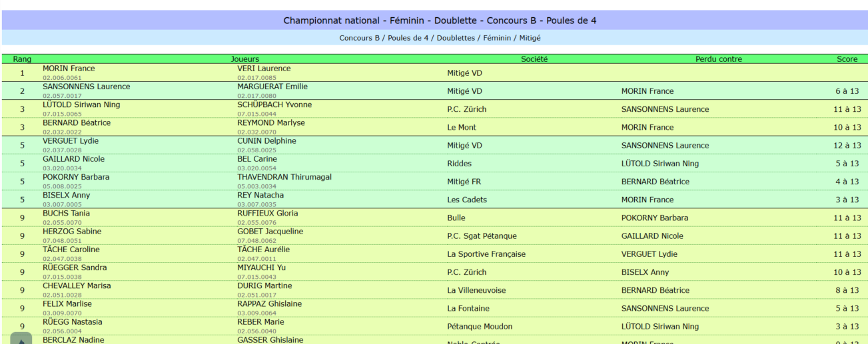Click the scroll-to-top arrow button
Viewport: 868px width, 344px height.
coord(21,339)
